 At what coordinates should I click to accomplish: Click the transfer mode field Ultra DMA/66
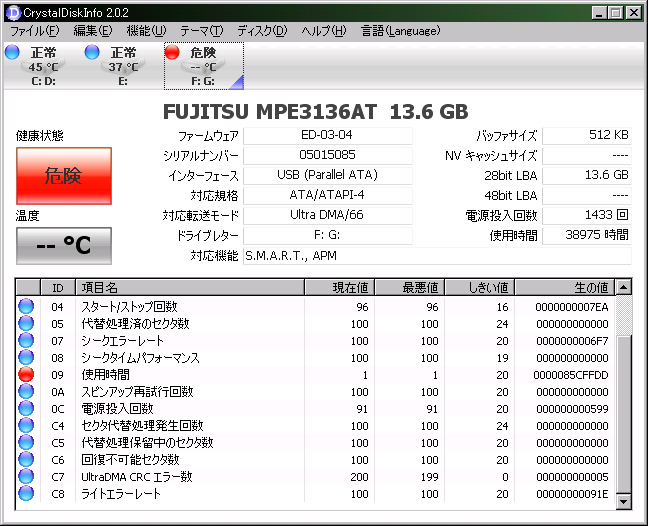[x=327, y=215]
